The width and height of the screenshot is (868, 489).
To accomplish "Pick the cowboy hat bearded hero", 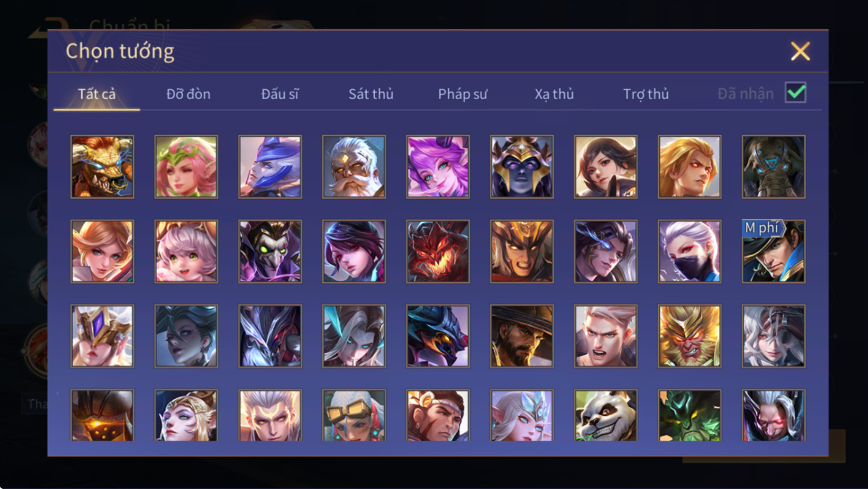I will pyautogui.click(x=522, y=336).
